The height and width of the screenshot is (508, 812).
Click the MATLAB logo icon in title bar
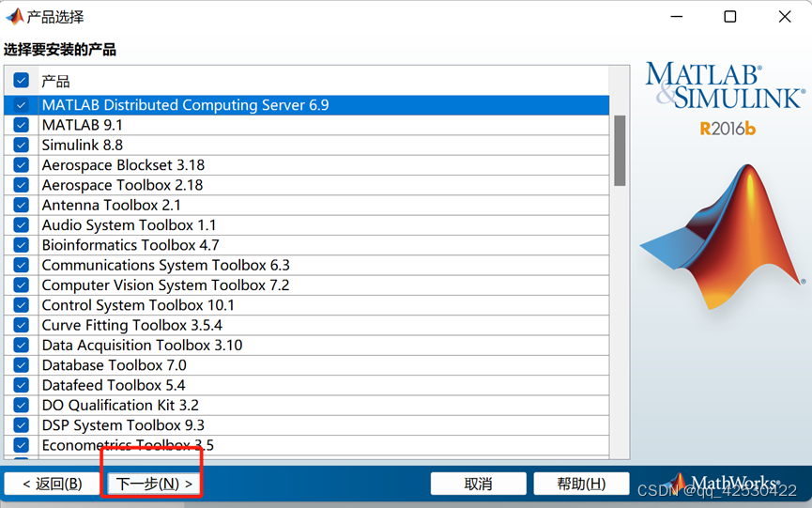(14, 17)
